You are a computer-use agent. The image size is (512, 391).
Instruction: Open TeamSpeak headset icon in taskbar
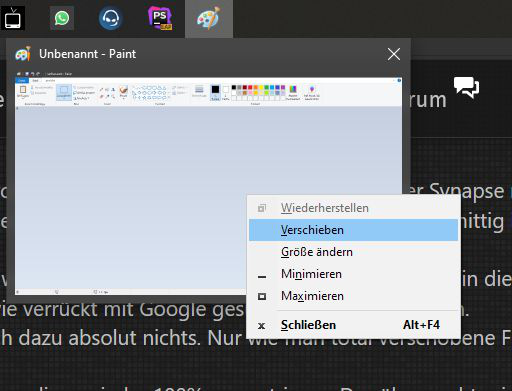pyautogui.click(x=110, y=18)
